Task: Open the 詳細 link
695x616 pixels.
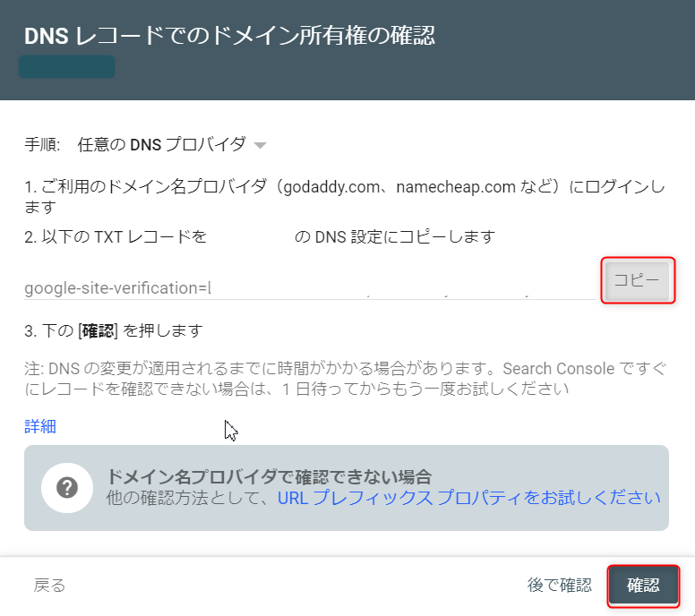Action: pos(40,426)
